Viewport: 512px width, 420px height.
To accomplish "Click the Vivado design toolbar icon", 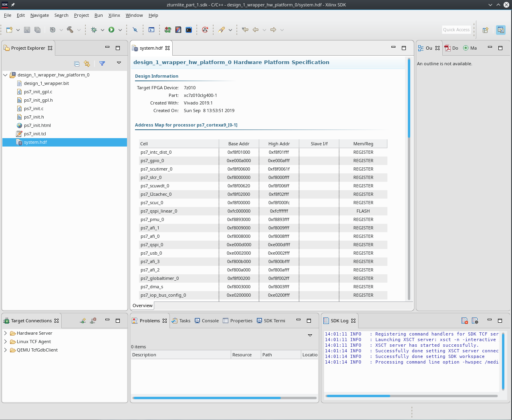I will (x=178, y=30).
